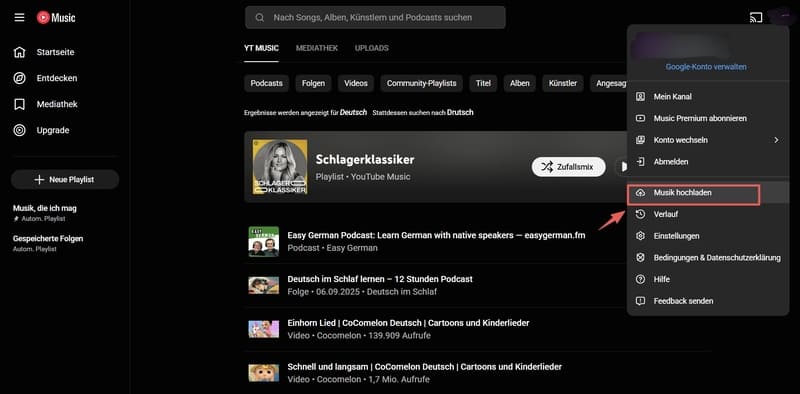Select Bedingungen & Datenschutzerklärung entry
Viewport: 800px width, 394px height.
708,258
